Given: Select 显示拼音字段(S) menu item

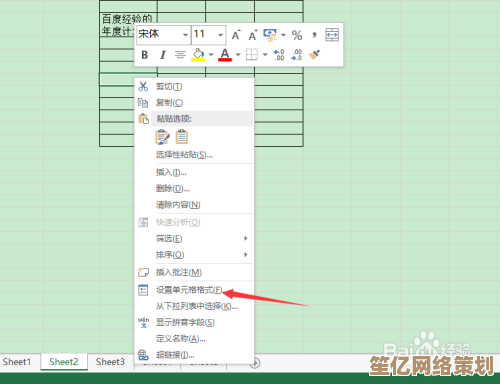Looking at the screenshot, I should tap(195, 322).
